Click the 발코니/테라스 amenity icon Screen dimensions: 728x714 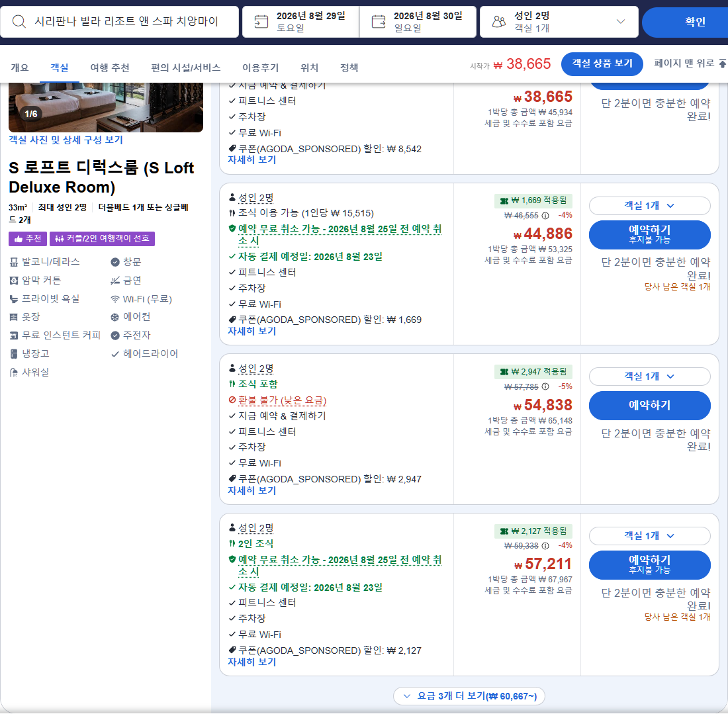click(14, 262)
